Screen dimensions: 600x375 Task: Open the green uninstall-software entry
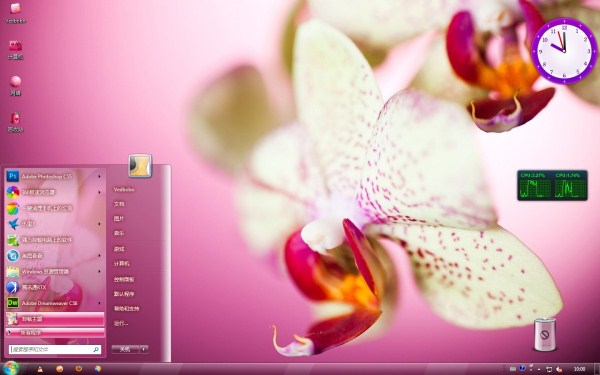[x=55, y=240]
